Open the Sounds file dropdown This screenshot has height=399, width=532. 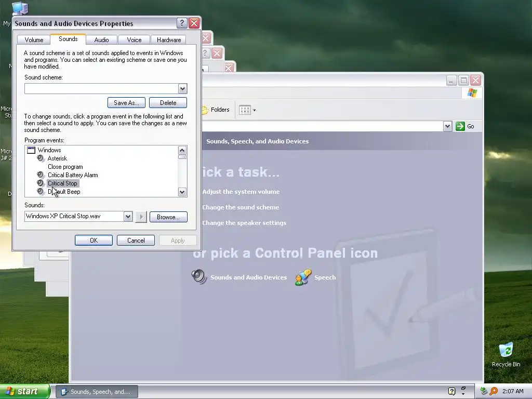tap(128, 217)
